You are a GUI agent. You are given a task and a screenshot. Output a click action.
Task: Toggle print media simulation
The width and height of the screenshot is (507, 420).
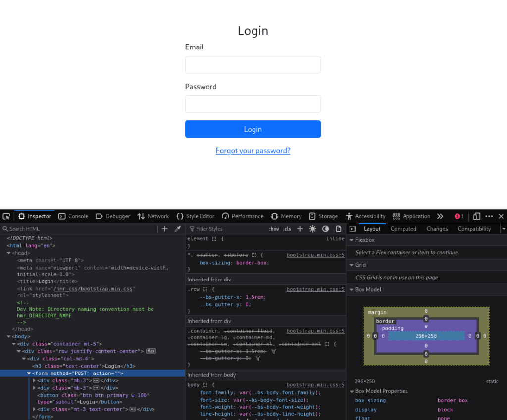(x=339, y=229)
